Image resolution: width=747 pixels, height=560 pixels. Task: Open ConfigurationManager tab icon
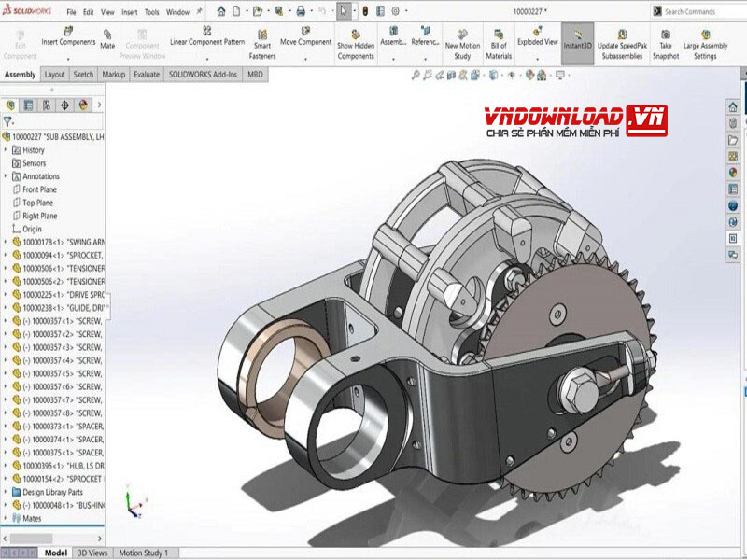click(47, 105)
